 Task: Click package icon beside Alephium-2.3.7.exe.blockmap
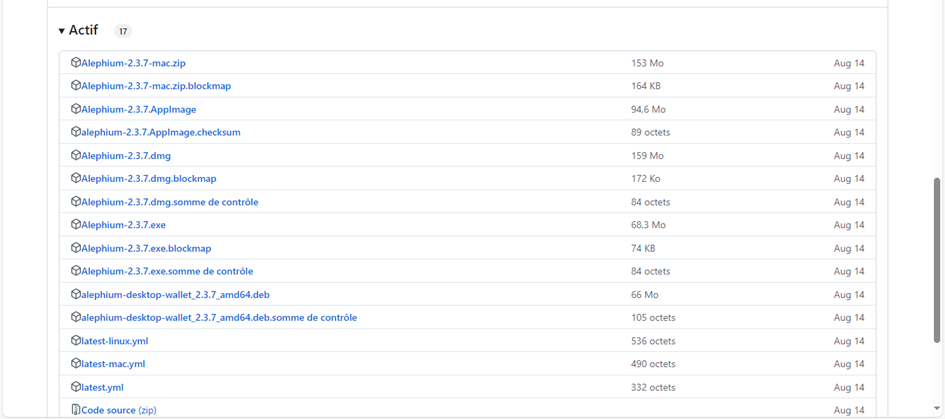pos(76,248)
